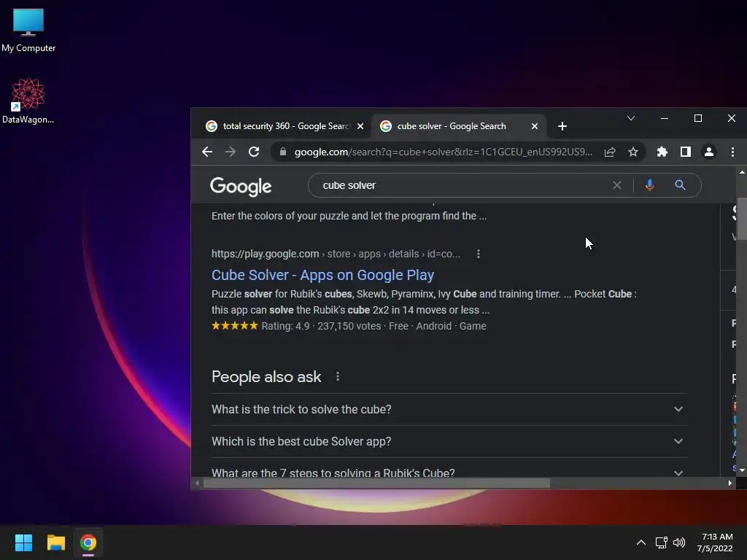Open options for Google Play result

(479, 254)
